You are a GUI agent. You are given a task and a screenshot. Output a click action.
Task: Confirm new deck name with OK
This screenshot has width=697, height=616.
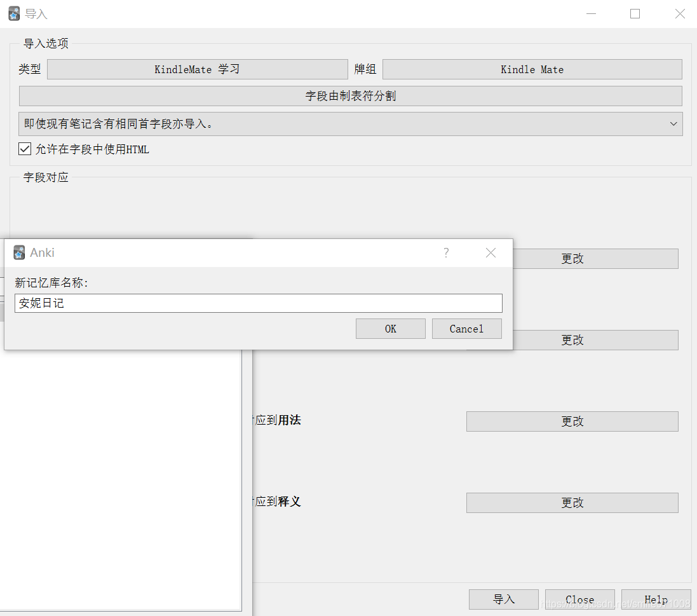click(391, 329)
